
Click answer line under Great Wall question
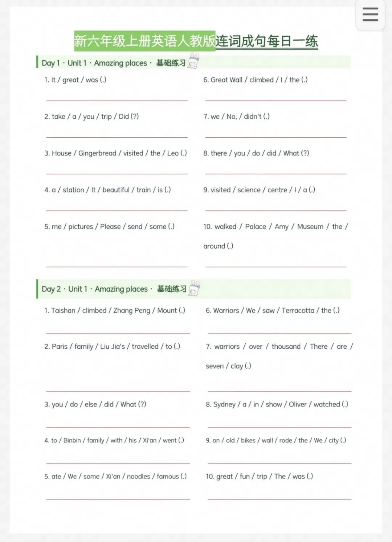276,100
